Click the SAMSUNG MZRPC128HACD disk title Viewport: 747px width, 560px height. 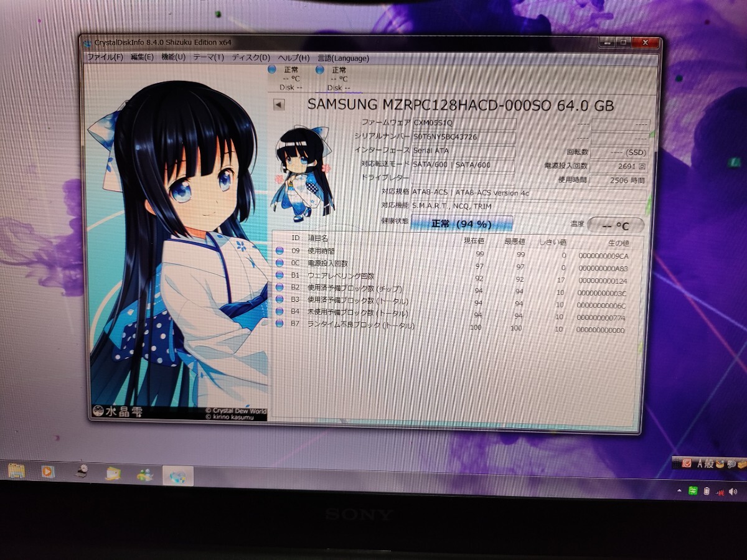461,105
